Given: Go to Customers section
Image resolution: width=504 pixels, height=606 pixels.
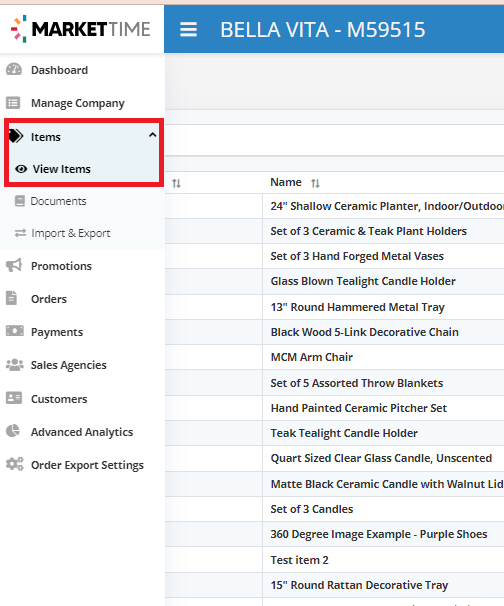Looking at the screenshot, I should coord(59,399).
